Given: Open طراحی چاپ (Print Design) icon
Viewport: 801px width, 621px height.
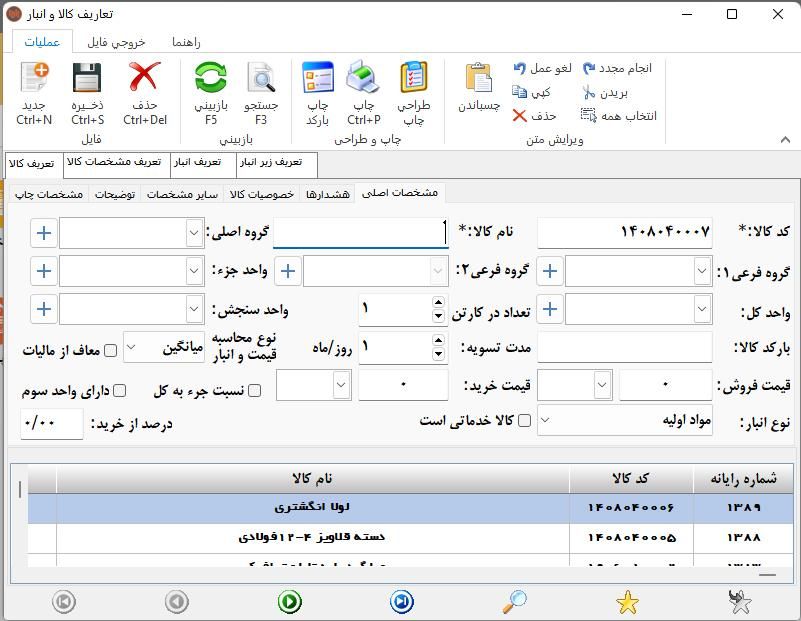Looking at the screenshot, I should 414,78.
